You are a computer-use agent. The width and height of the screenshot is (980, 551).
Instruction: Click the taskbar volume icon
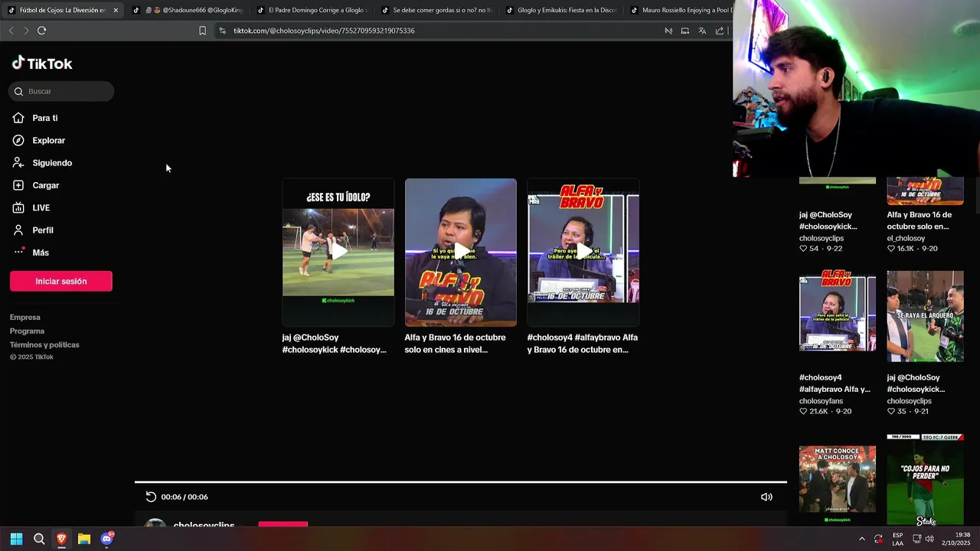[929, 539]
